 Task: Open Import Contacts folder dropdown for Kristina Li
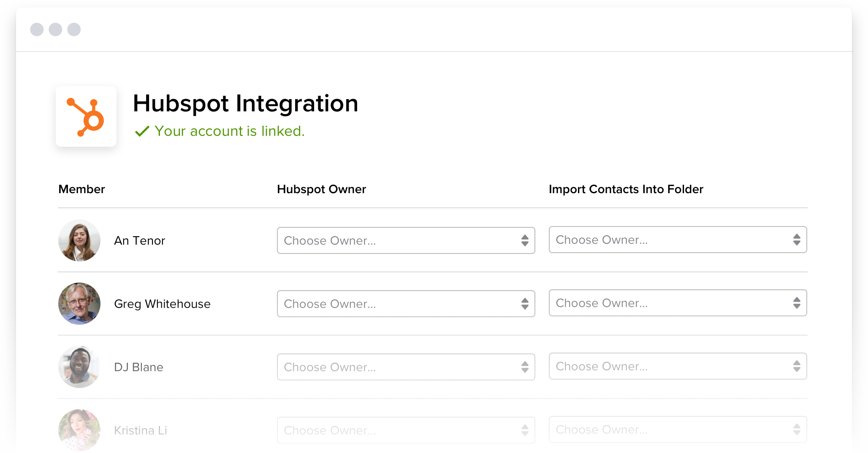(x=678, y=429)
